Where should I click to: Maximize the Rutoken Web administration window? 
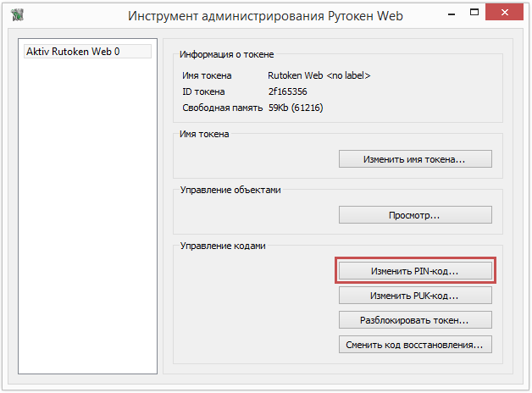coord(474,13)
